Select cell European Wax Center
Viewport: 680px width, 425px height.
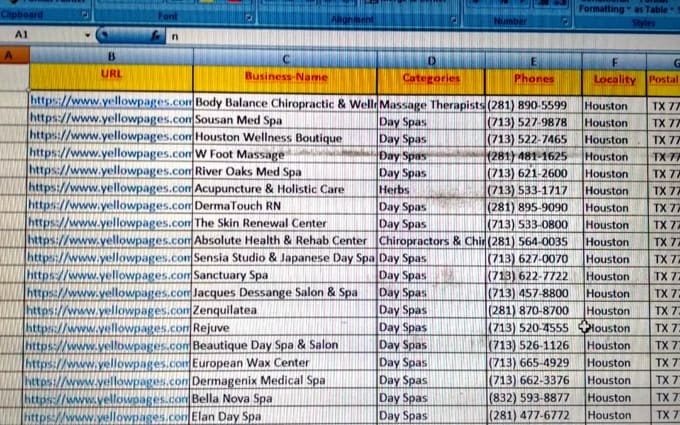click(x=283, y=363)
